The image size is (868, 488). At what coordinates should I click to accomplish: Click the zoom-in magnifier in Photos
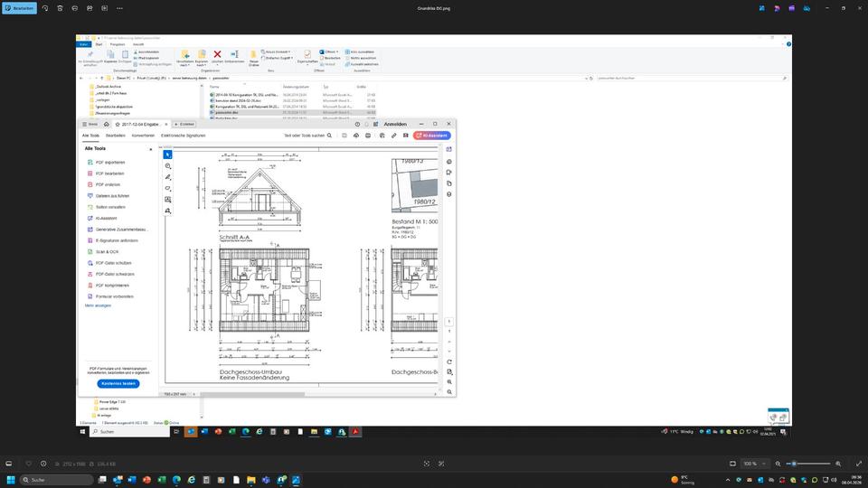(x=838, y=464)
